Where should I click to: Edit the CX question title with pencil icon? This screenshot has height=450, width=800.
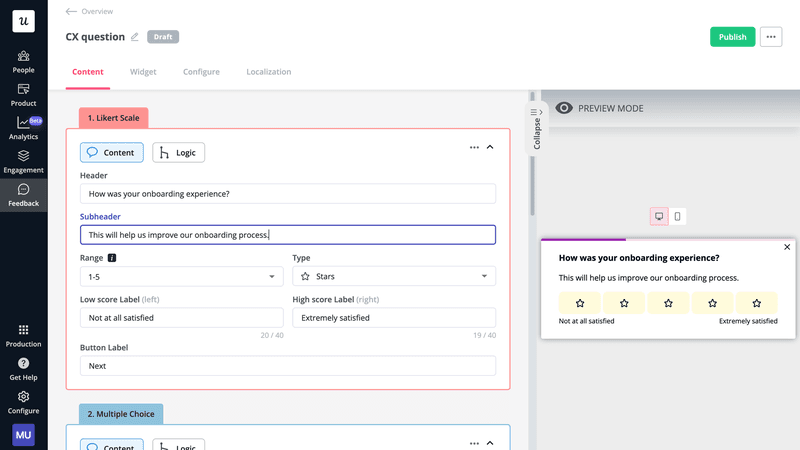(135, 37)
